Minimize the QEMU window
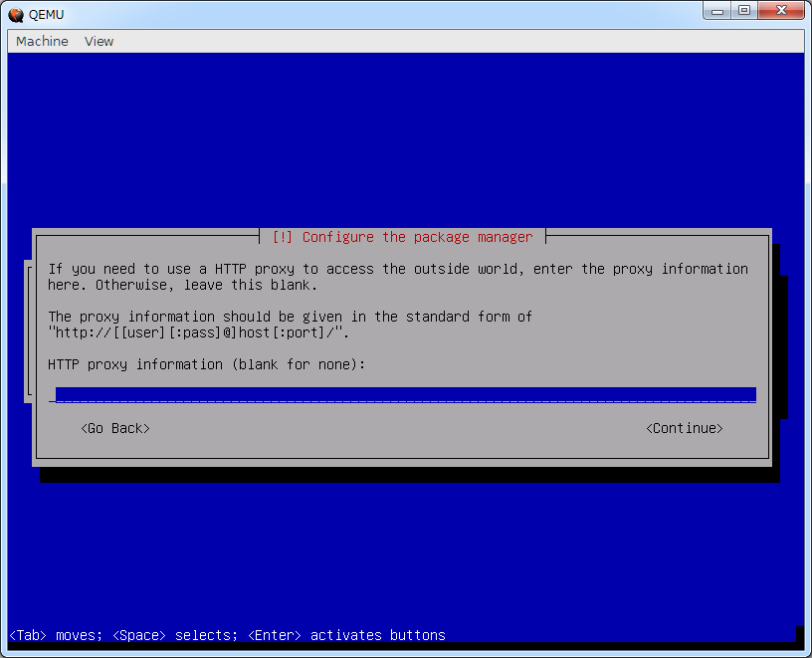Screen dimensions: 812x658 tap(717, 10)
